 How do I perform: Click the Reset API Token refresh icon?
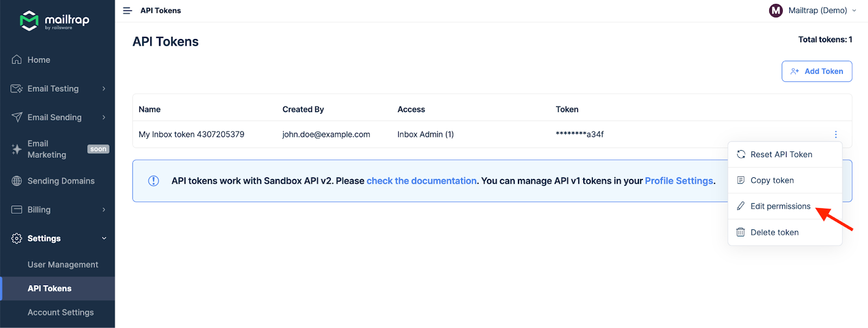(x=741, y=155)
